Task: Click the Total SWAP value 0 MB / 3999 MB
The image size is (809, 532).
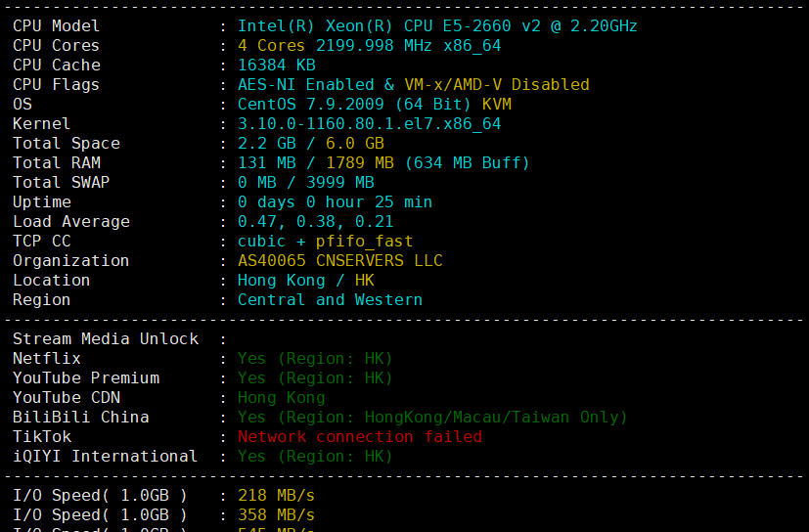Action: pyautogui.click(x=305, y=183)
